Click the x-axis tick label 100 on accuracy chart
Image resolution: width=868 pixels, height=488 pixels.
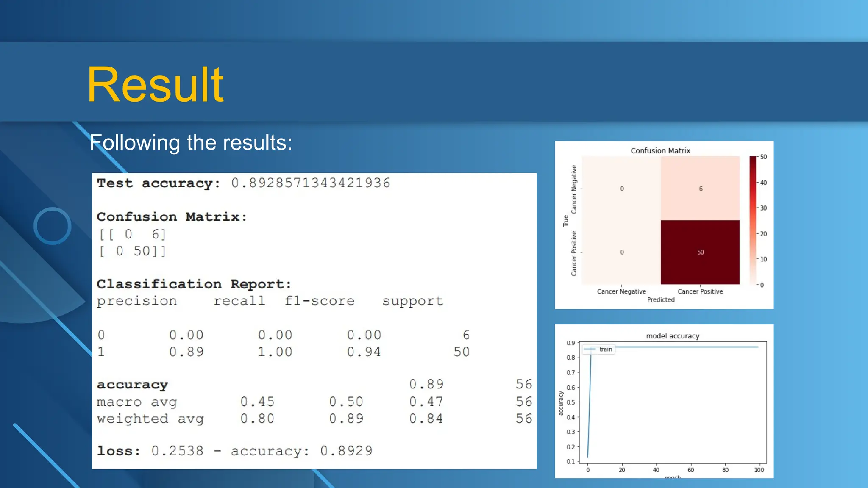[x=759, y=470]
